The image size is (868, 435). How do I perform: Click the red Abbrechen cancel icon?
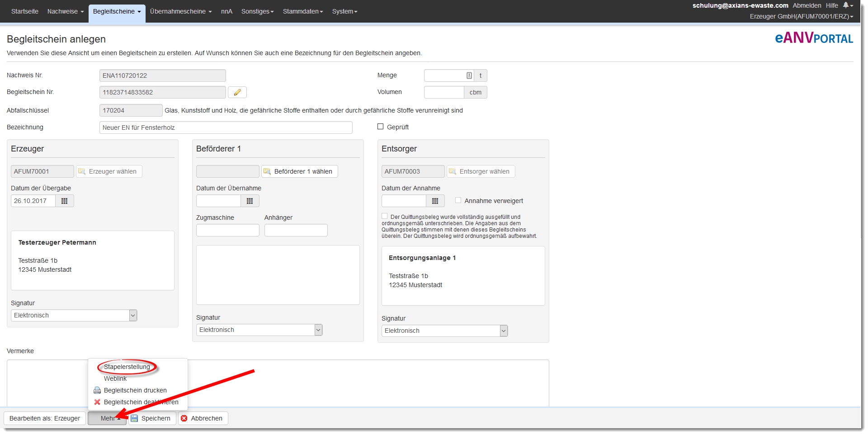(x=184, y=418)
